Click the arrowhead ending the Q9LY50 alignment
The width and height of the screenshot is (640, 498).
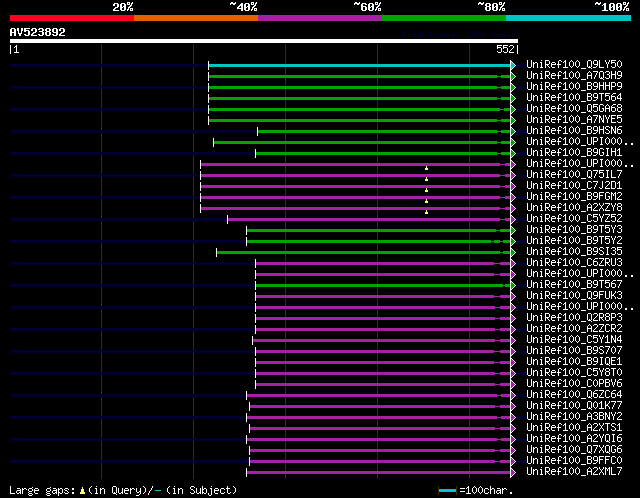tap(513, 65)
